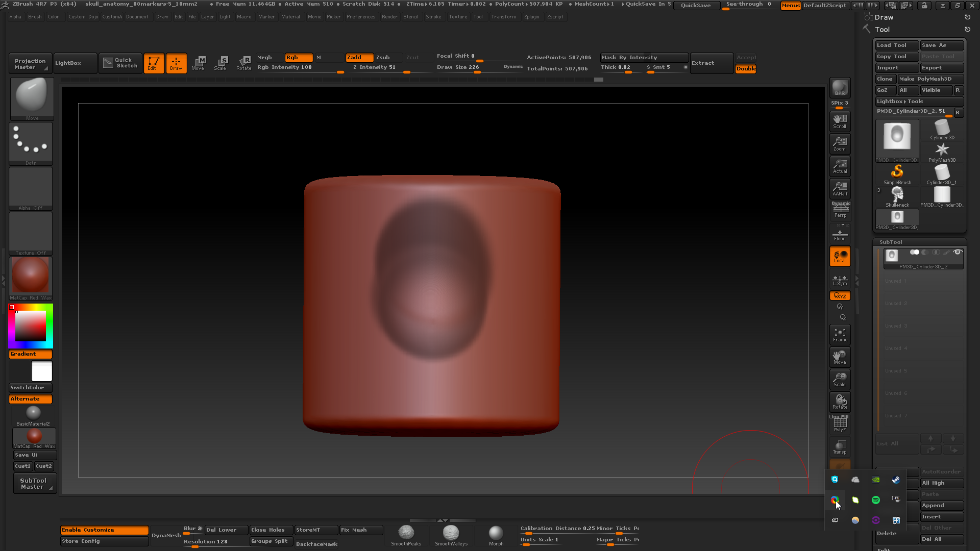Click the Scroll canvas icon
The image size is (980, 551).
point(840,121)
